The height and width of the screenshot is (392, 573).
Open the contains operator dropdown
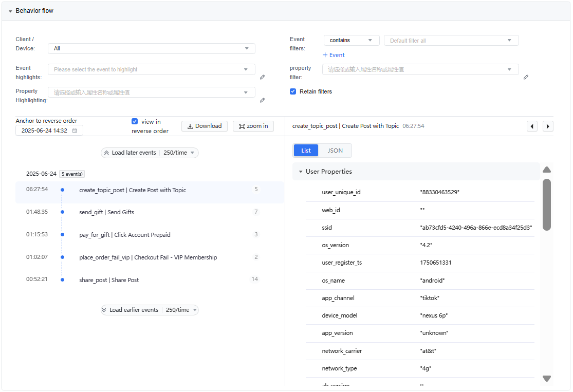click(x=352, y=40)
